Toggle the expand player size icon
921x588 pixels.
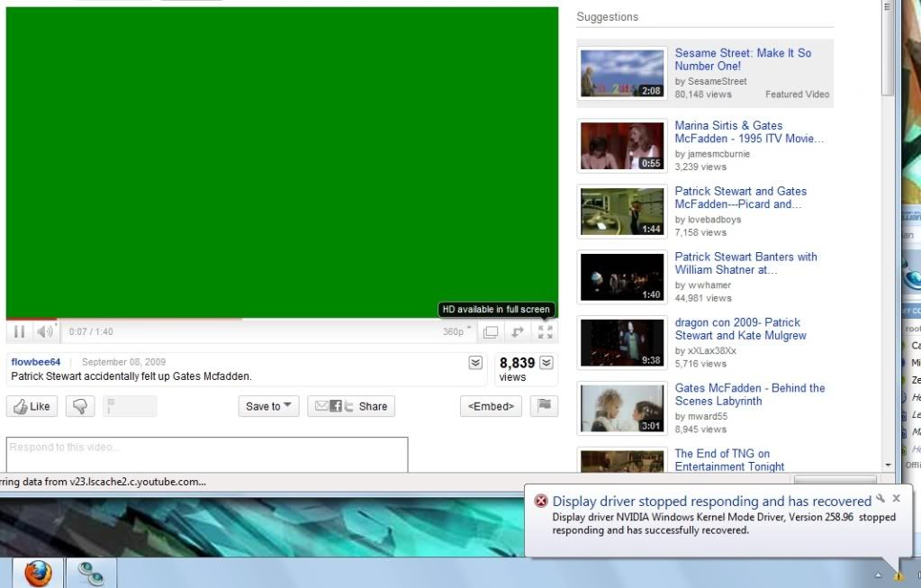point(518,331)
